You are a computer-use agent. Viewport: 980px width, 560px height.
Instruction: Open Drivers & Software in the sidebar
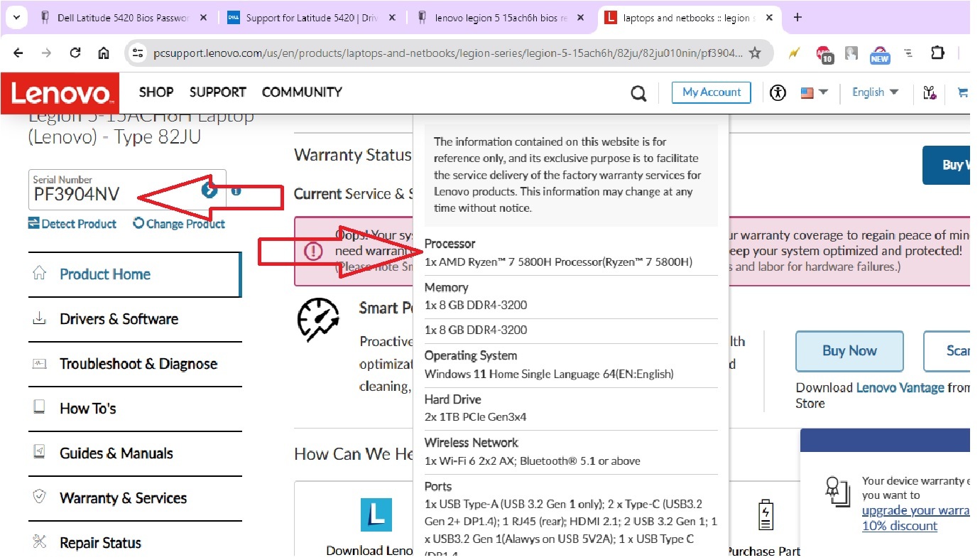click(x=135, y=319)
